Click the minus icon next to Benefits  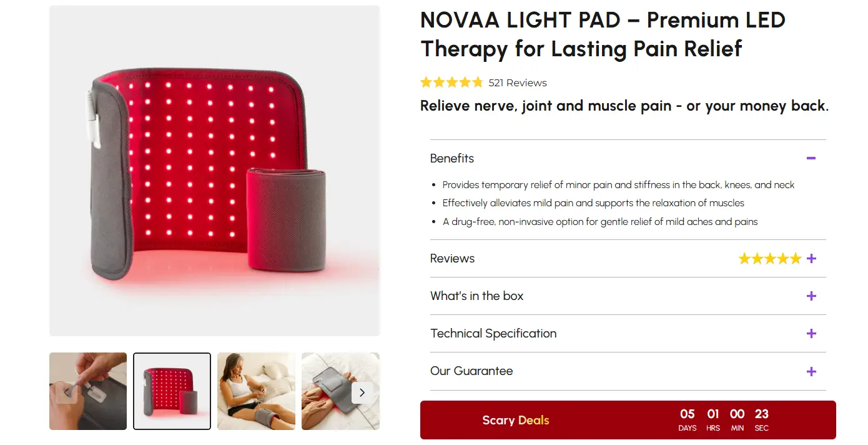tap(811, 159)
